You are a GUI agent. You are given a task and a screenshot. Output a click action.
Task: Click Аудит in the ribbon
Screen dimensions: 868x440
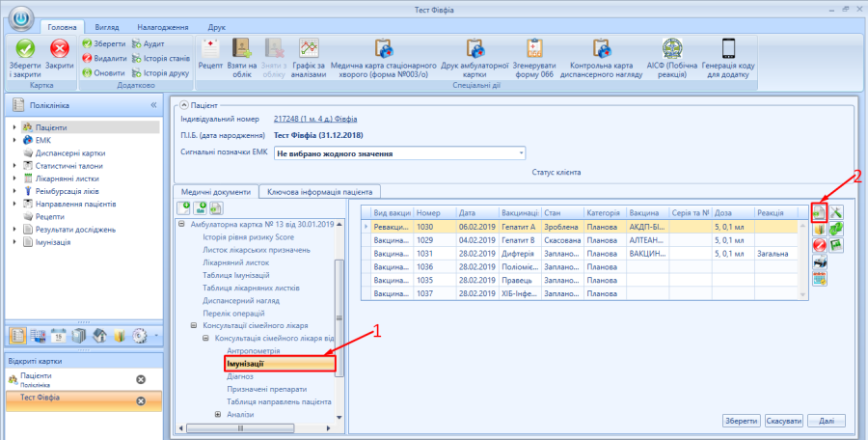pos(148,43)
